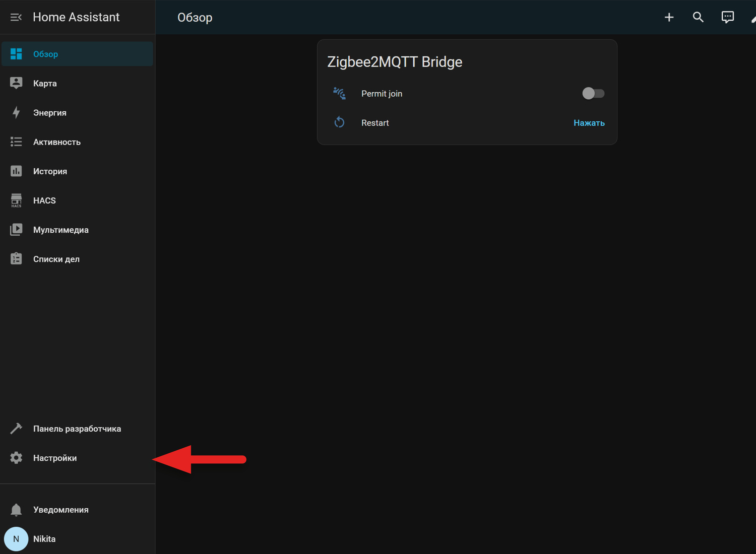
Task: Collapse the sidebar with the menu icon
Action: coord(16,17)
